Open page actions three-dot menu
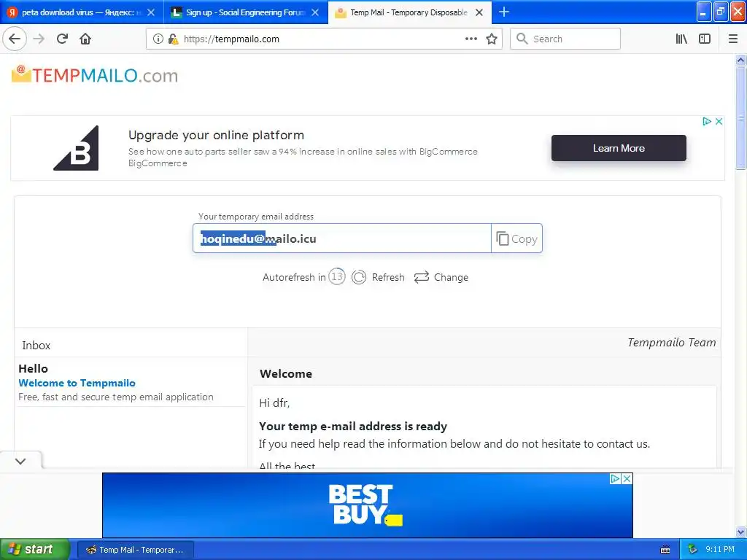The height and width of the screenshot is (560, 747). pyautogui.click(x=471, y=39)
